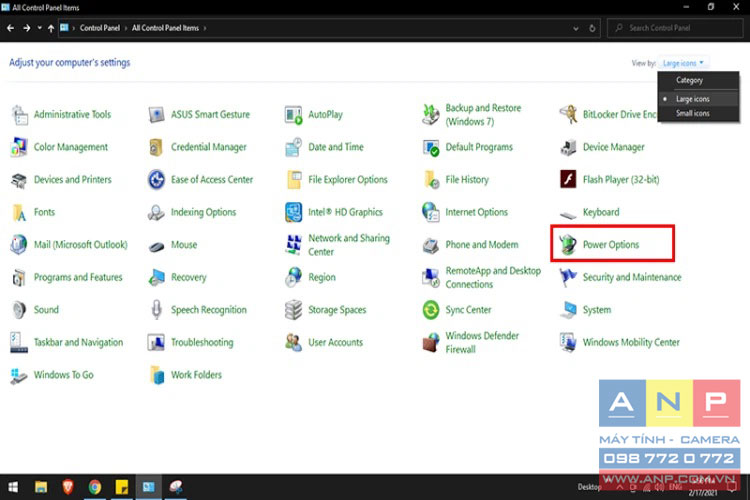Viewport: 750px width, 500px height.
Task: Open the AutoPlay icon
Action: click(294, 115)
